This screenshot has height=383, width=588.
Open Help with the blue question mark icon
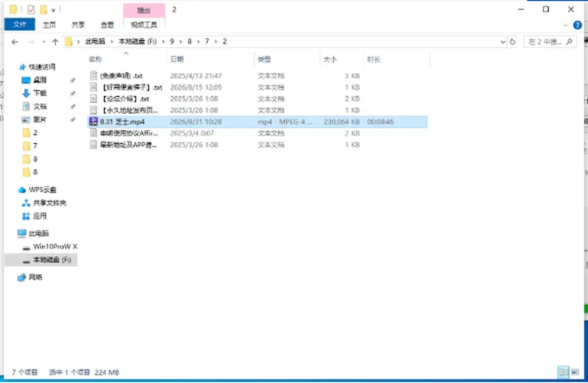(x=578, y=26)
